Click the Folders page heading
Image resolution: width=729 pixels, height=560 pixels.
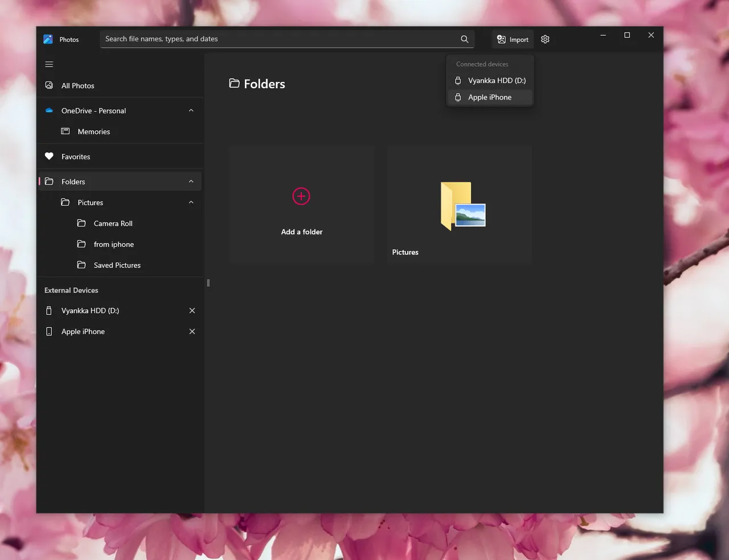click(257, 84)
